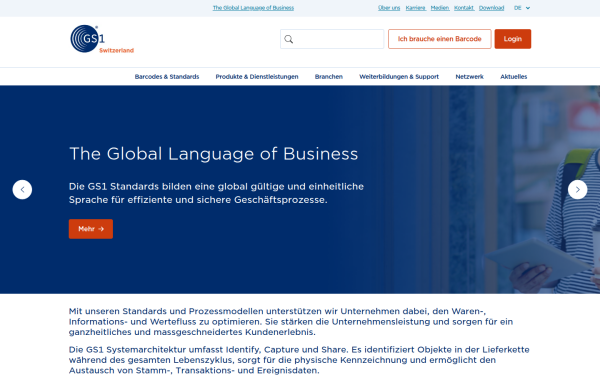Open the Download link
600x375 pixels.
[x=491, y=8]
